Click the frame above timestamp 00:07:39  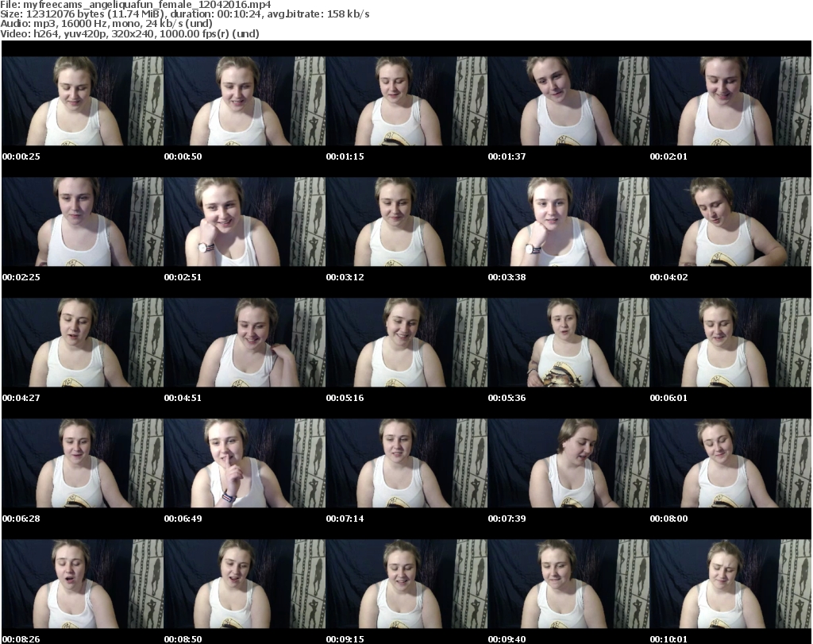(568, 463)
